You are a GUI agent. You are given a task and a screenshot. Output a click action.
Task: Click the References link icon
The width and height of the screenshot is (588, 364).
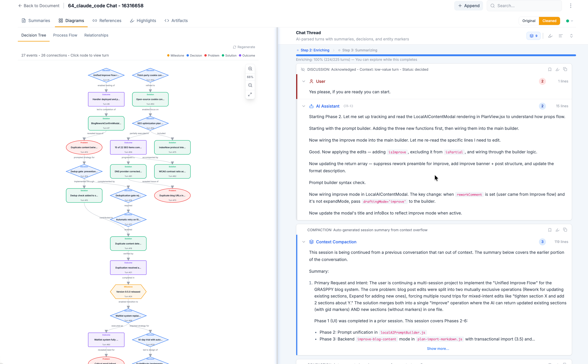(95, 21)
